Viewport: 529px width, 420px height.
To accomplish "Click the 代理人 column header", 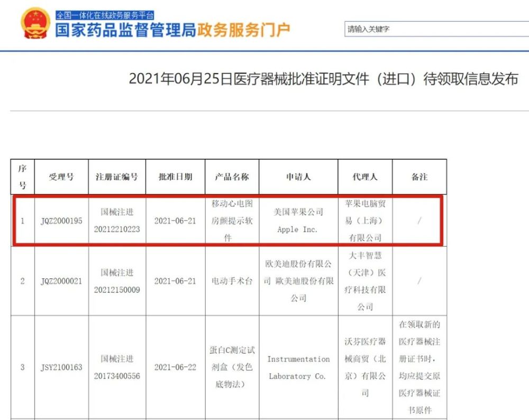I will (x=365, y=177).
